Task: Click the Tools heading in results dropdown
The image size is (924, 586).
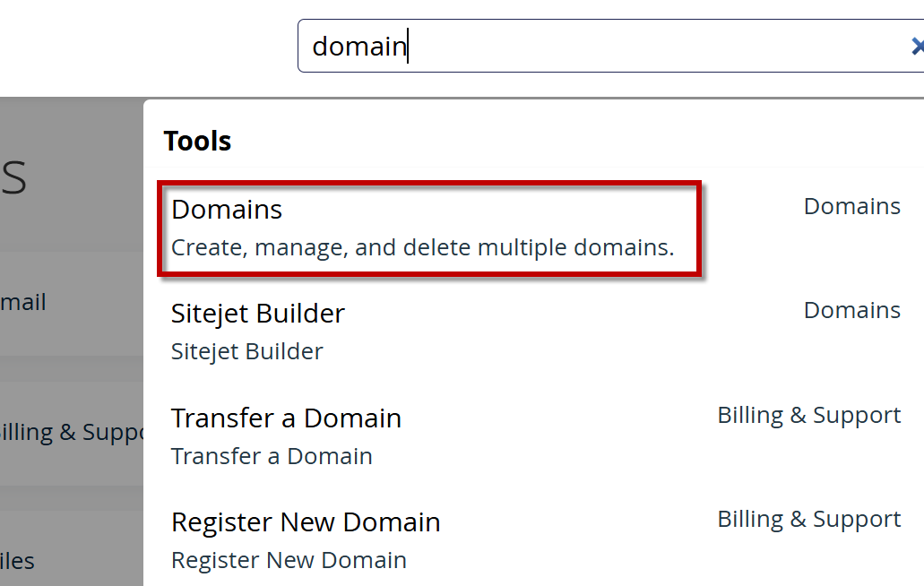Action: tap(197, 141)
